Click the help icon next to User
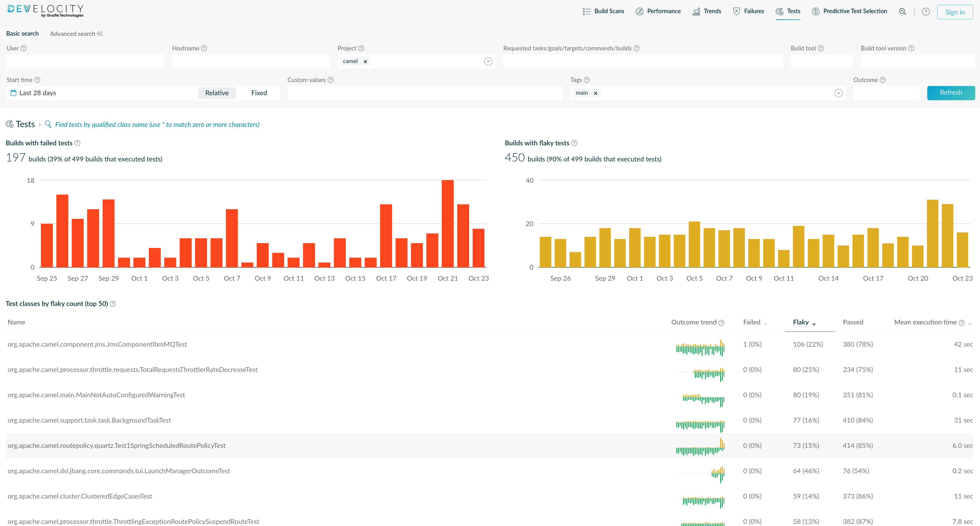The height and width of the screenshot is (526, 980). 23,48
